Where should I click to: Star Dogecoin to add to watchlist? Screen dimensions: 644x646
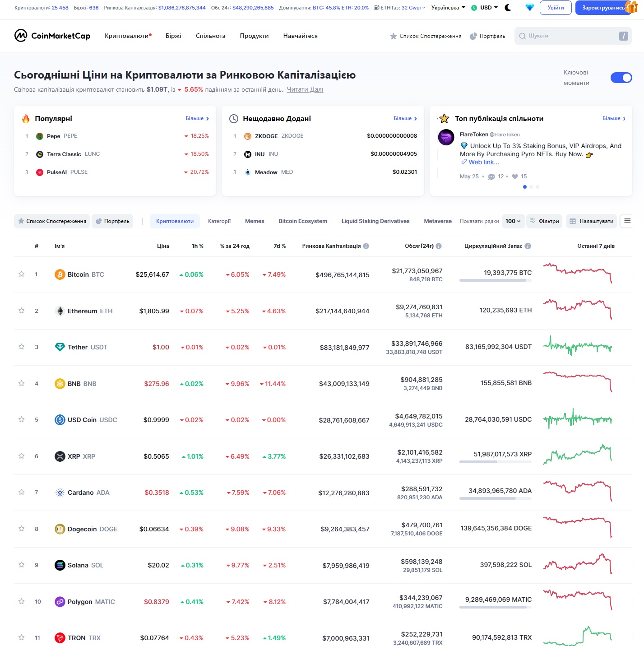tap(21, 529)
